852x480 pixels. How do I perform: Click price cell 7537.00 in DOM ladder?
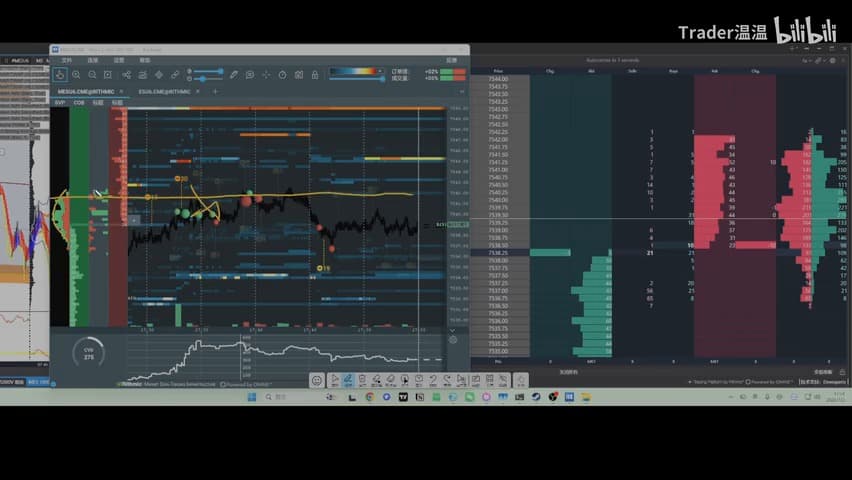499,291
